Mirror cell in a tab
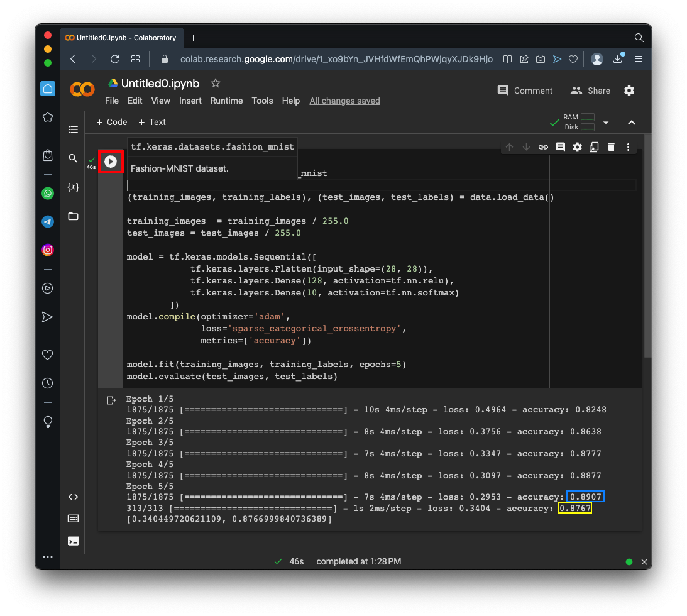Viewport: 687px width, 616px height. [x=594, y=147]
